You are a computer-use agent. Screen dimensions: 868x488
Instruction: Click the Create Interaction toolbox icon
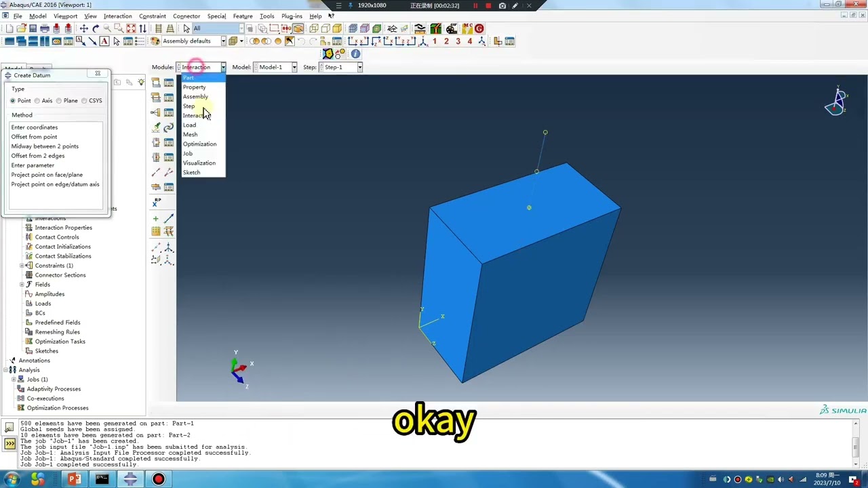[x=156, y=83]
